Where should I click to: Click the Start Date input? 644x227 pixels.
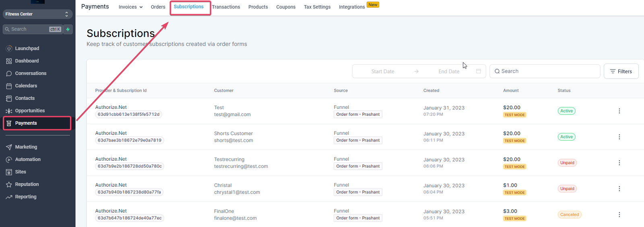[x=383, y=72]
